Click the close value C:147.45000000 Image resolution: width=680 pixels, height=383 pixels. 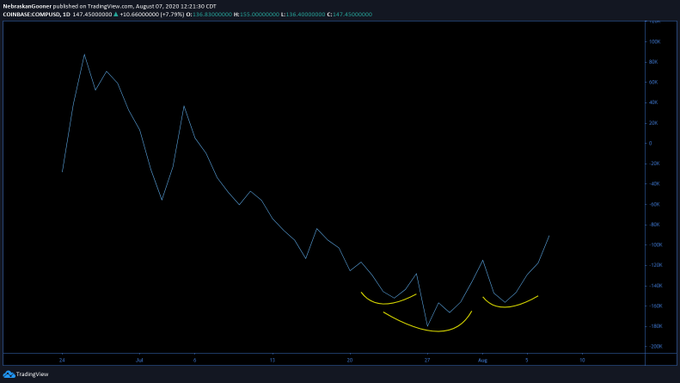point(350,14)
